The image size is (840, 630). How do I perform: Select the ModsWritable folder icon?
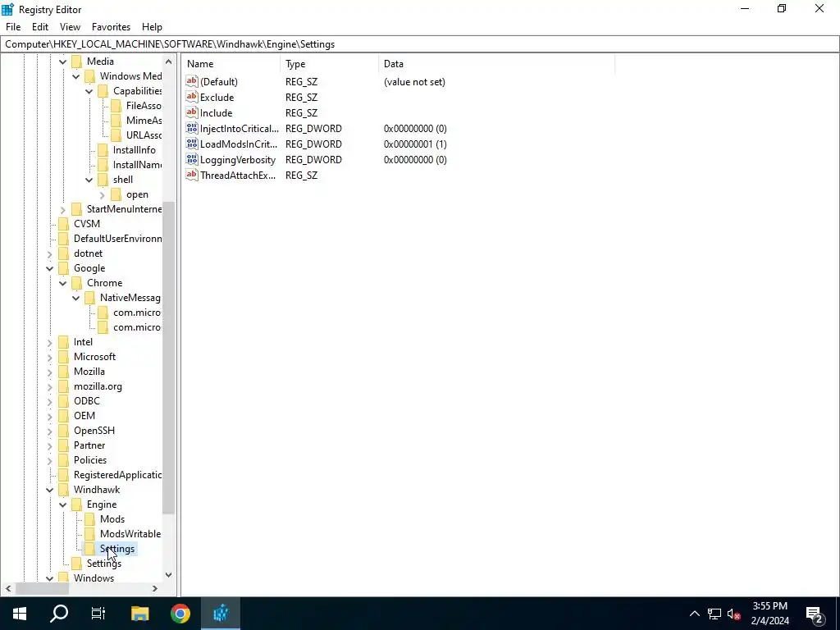point(90,533)
